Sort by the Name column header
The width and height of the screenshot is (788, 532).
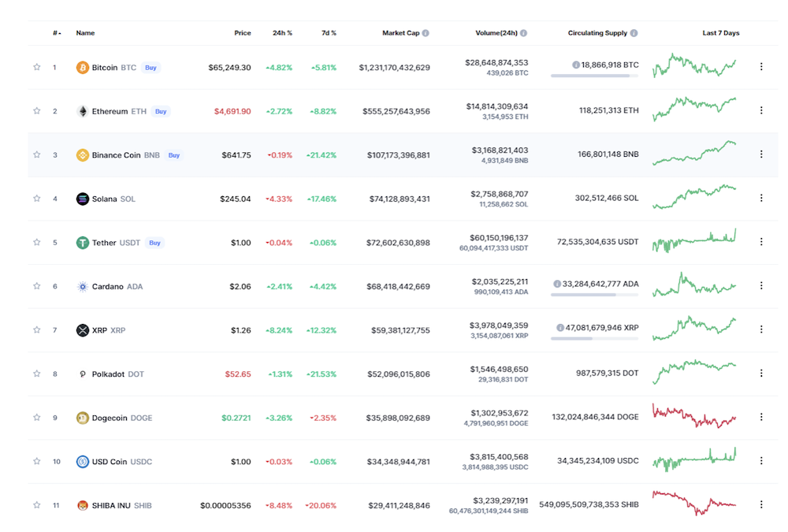tap(85, 33)
